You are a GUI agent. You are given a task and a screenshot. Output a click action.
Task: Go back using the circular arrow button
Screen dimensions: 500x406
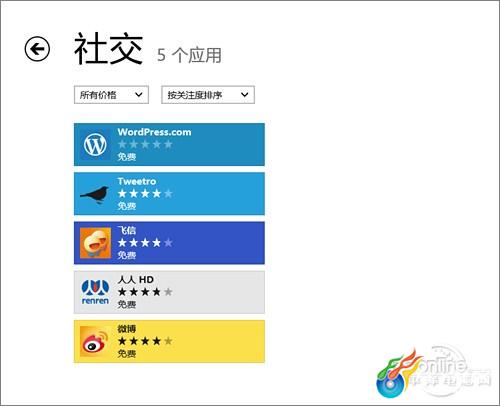coord(37,49)
